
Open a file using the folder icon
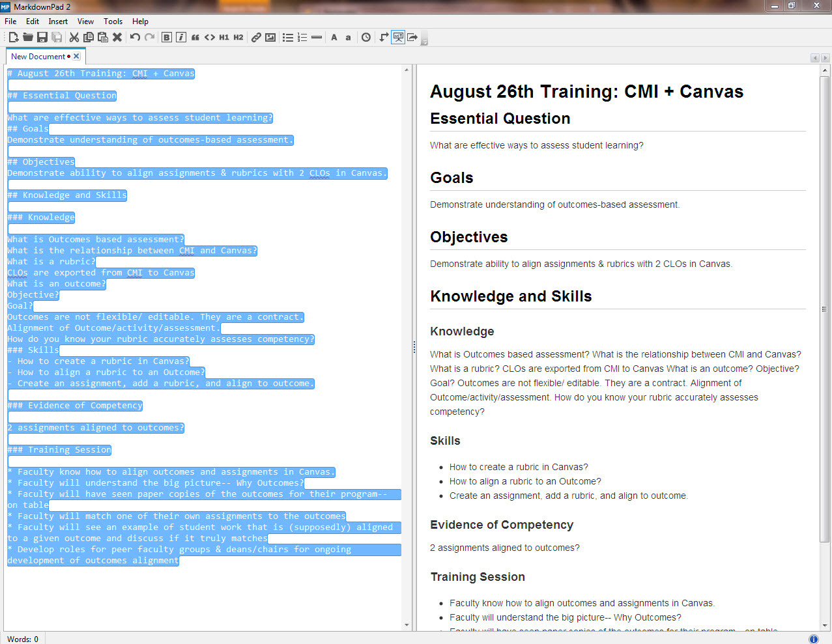point(27,37)
